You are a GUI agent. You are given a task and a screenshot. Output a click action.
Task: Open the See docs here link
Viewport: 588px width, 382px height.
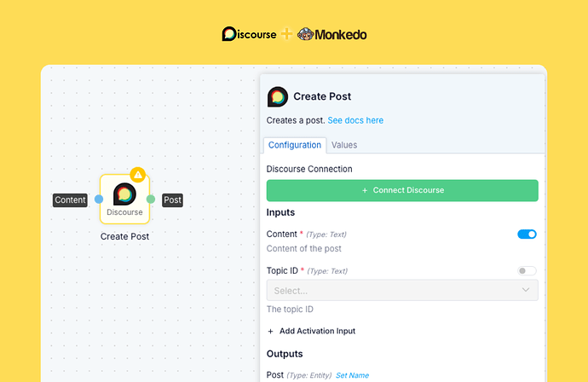coord(355,120)
